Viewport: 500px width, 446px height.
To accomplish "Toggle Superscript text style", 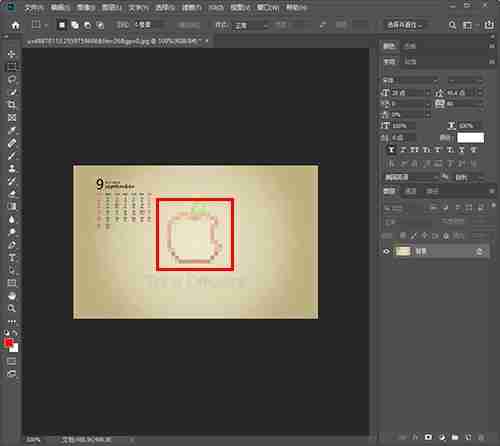I will (x=438, y=150).
